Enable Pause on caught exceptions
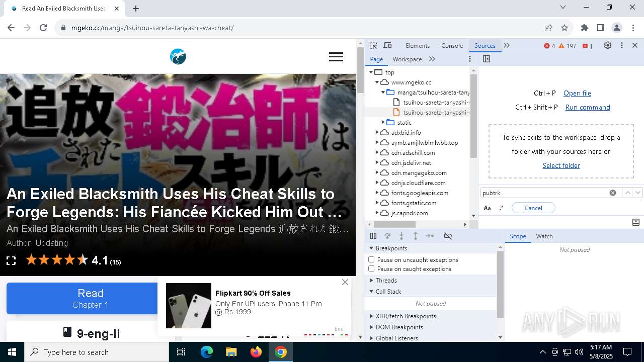This screenshot has height=362, width=644. (371, 268)
